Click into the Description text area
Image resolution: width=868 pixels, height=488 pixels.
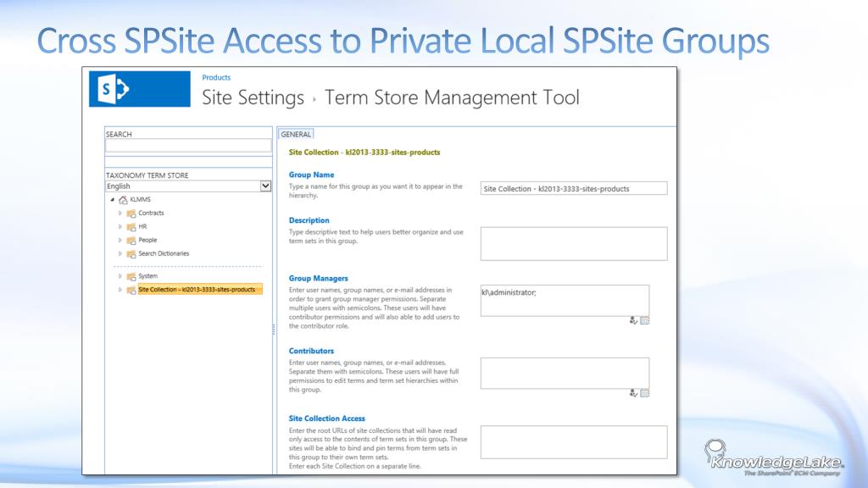coord(574,243)
